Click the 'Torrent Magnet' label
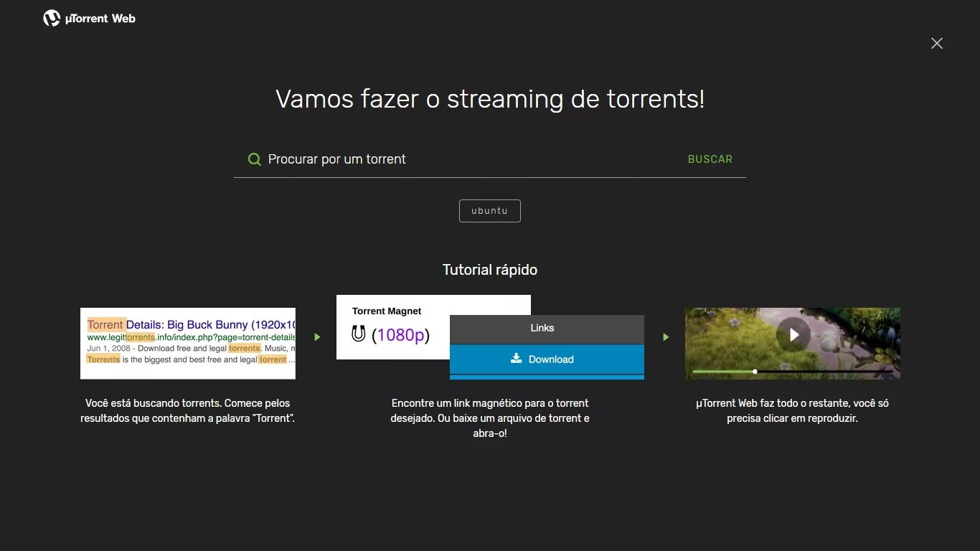980x551 pixels. pos(387,311)
